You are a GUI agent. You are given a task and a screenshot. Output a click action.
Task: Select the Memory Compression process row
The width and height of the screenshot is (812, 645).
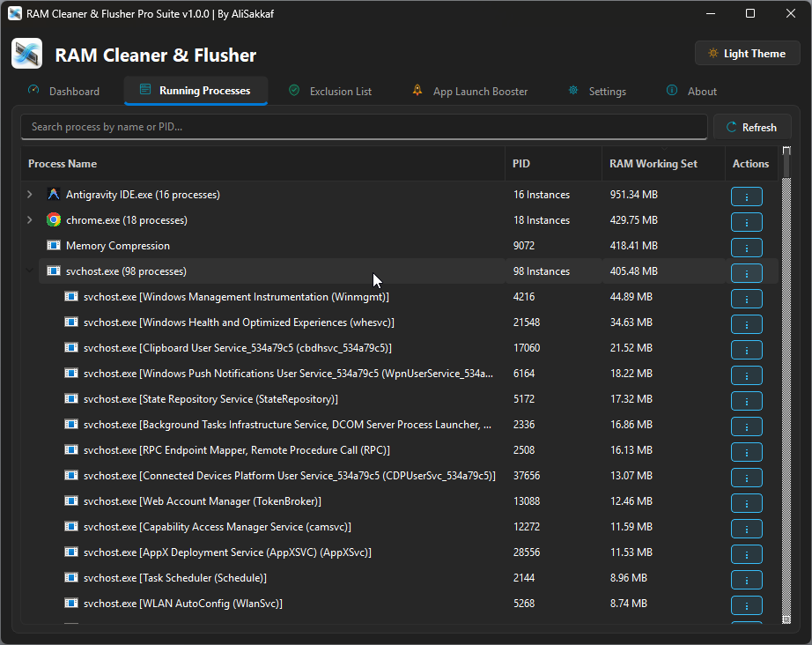pos(399,246)
